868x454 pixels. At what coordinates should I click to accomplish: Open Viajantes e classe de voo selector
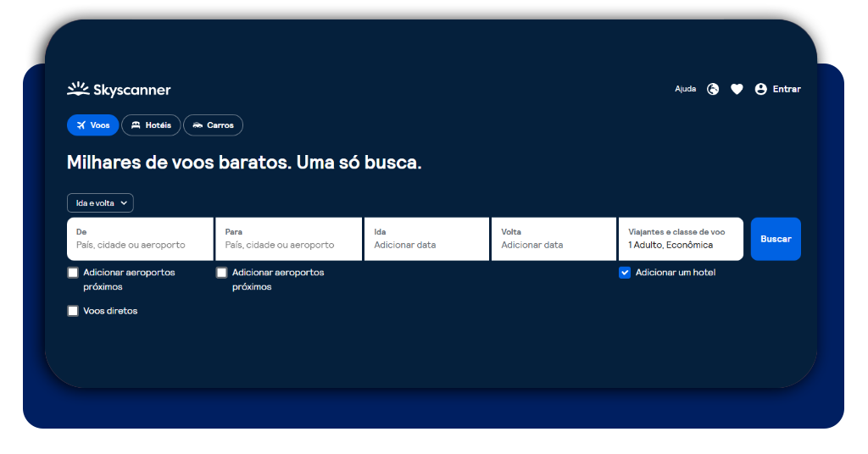tap(681, 239)
